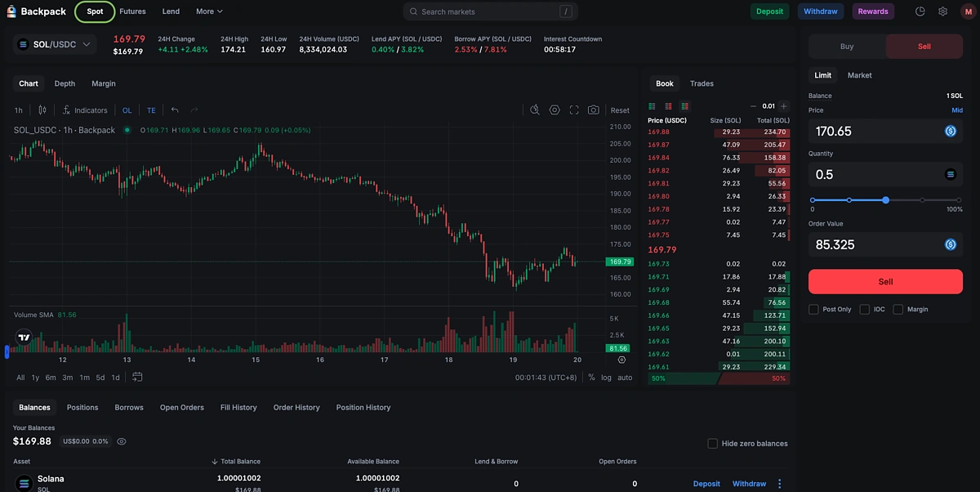Viewport: 980px width, 492px height.
Task: Select the Market order type
Action: pyautogui.click(x=859, y=75)
